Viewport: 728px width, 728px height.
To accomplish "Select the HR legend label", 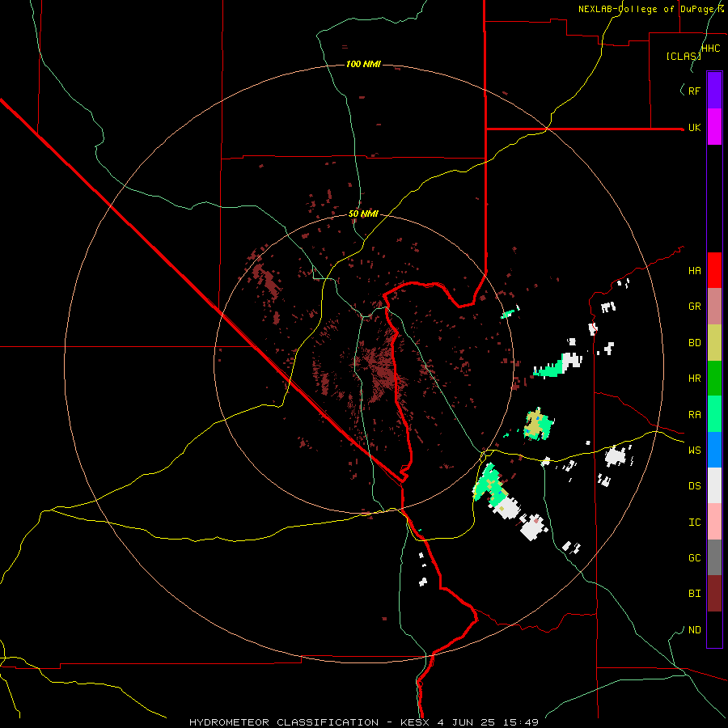I will coord(694,379).
